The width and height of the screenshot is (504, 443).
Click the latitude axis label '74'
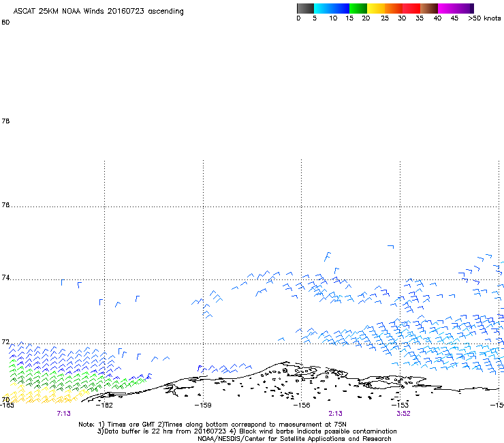(x=5, y=277)
